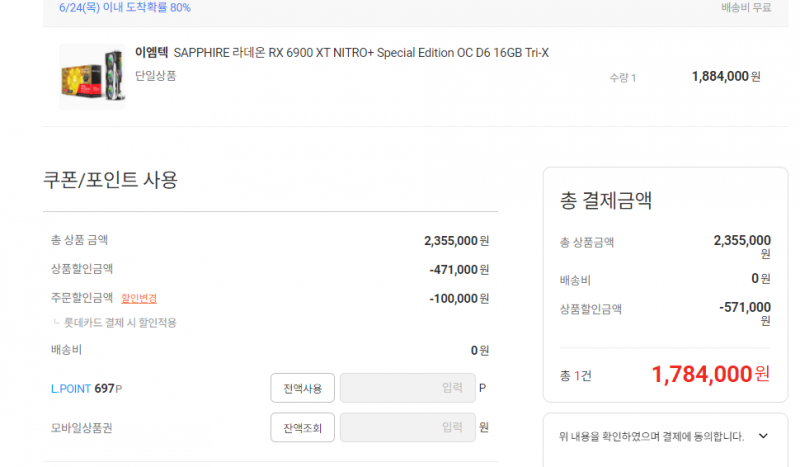Image resolution: width=800 pixels, height=467 pixels.
Task: Click the 전액사용 button for L.POINT
Action: click(303, 388)
